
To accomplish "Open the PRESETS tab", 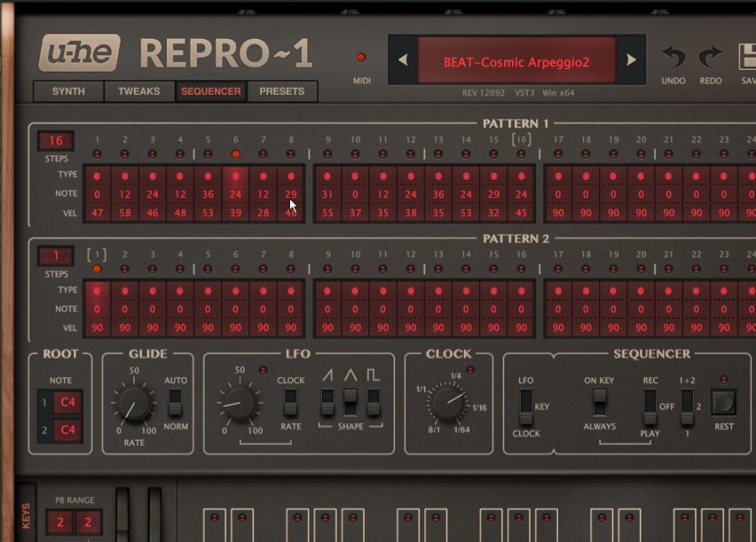I will [282, 92].
